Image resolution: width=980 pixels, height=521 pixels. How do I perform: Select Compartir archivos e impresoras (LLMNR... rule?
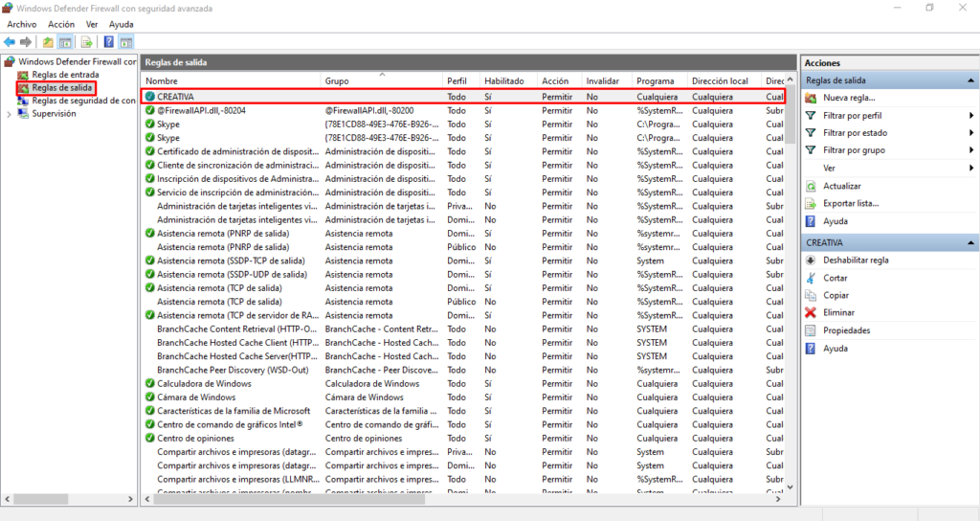pos(238,479)
